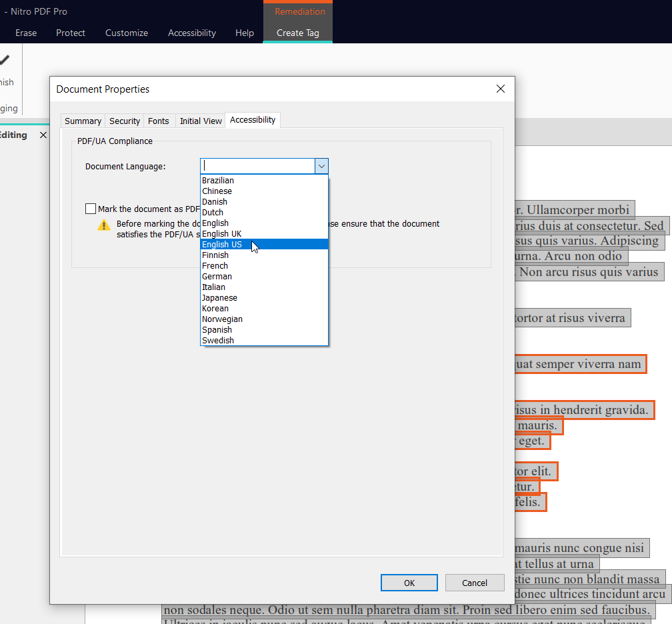Image resolution: width=672 pixels, height=624 pixels.
Task: Enable the Mark the document as PDF checkbox
Action: [91, 208]
